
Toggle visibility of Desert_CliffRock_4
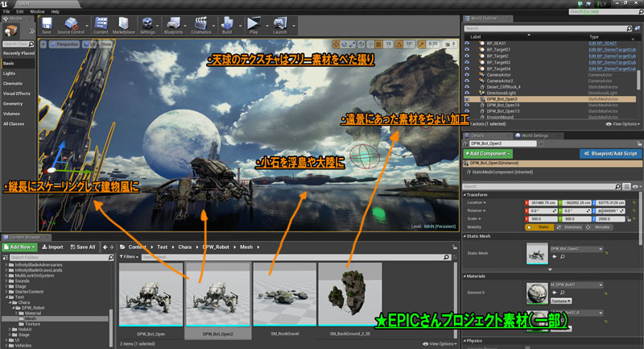467,87
